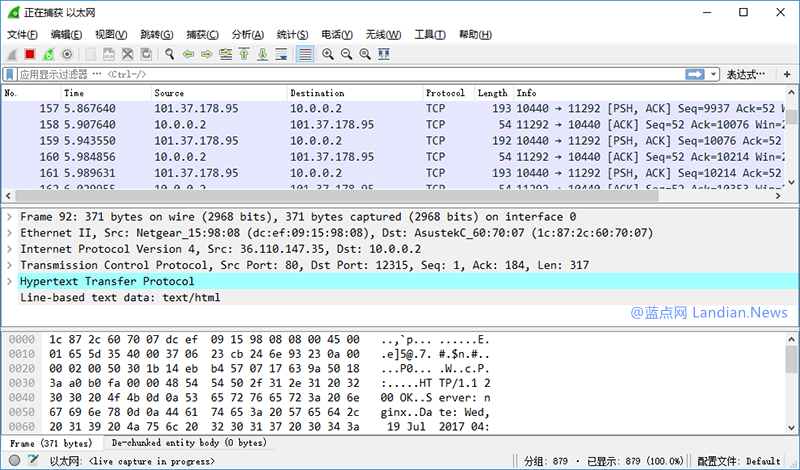This screenshot has width=800, height=470.
Task: Click the close capture file icon
Action: click(x=128, y=54)
